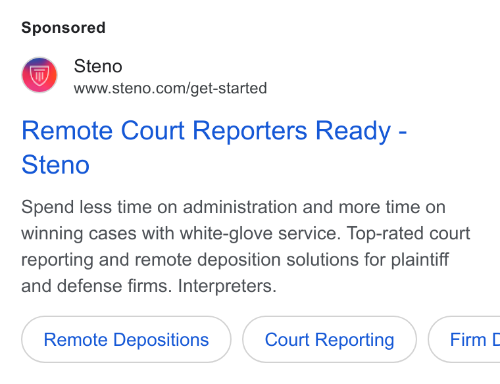The height and width of the screenshot is (384, 500).
Task: Click the partially visible 'Firm D' chip
Action: point(464,339)
